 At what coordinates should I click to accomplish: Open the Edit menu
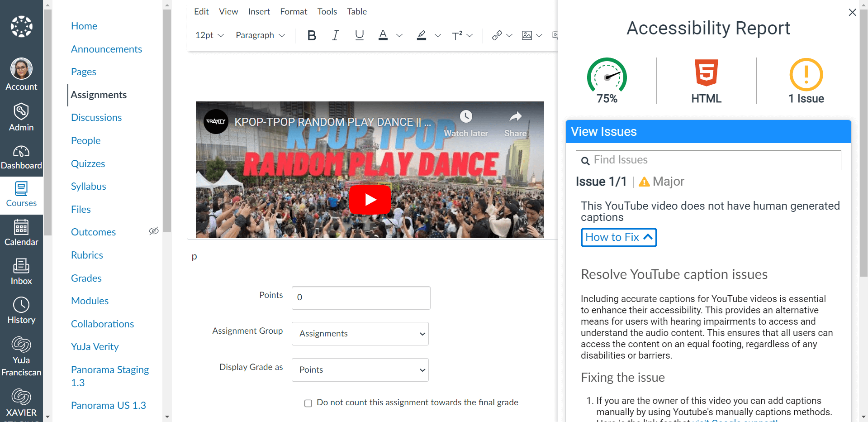coord(201,12)
